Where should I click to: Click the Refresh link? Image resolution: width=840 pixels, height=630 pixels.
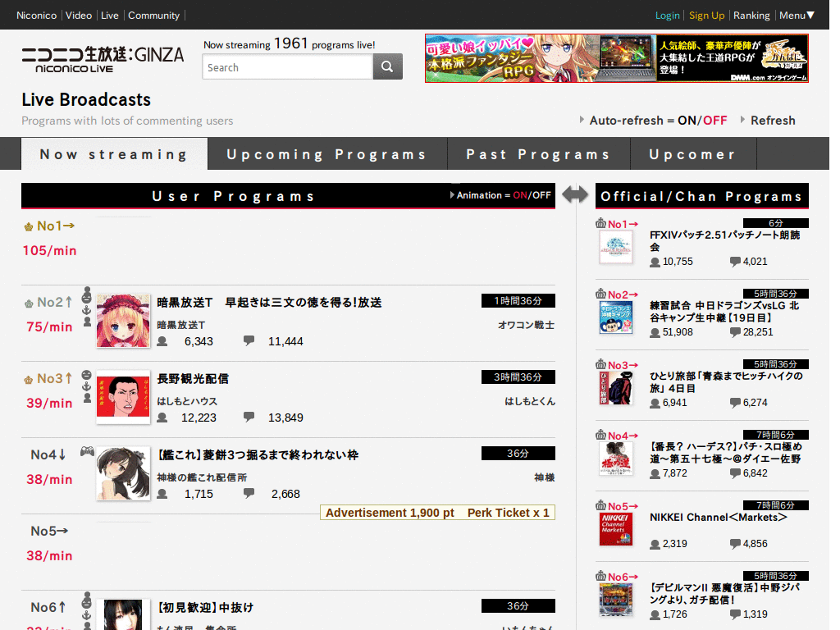tap(773, 121)
